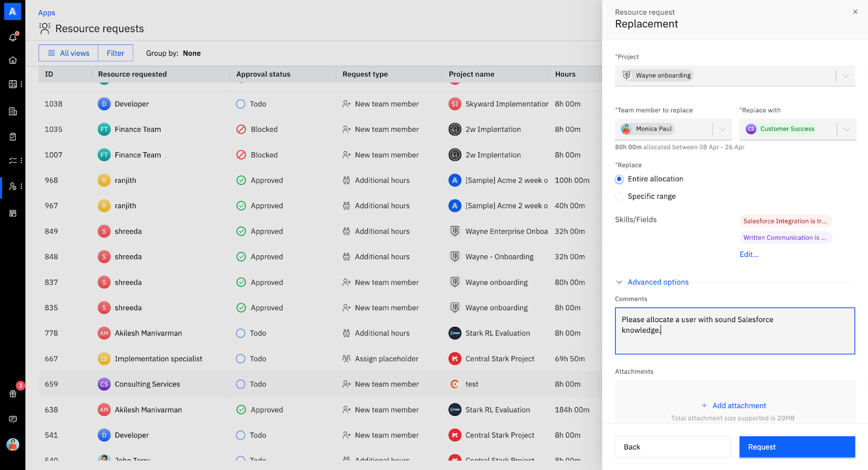Collapse the Advanced options section
Viewport: 868px width, 470px height.
tap(619, 282)
